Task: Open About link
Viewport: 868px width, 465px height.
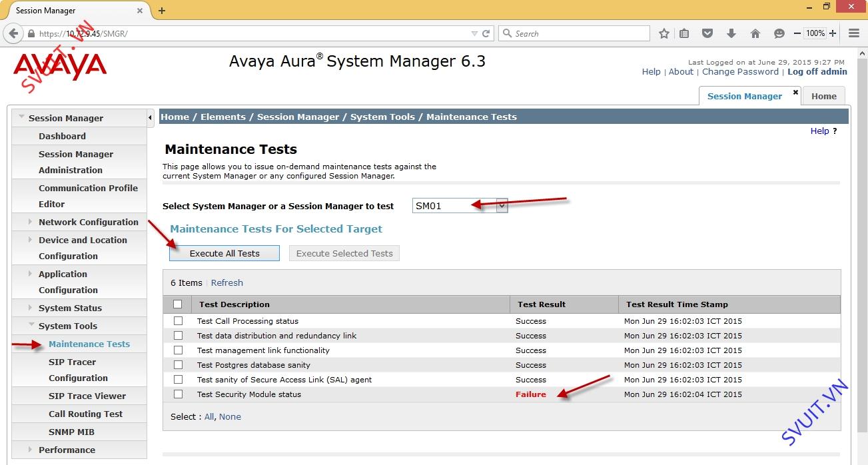Action: [x=681, y=72]
